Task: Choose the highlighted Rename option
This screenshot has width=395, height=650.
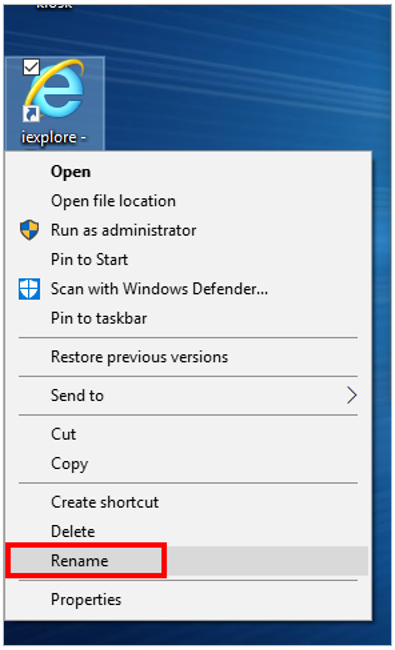Action: tap(79, 561)
